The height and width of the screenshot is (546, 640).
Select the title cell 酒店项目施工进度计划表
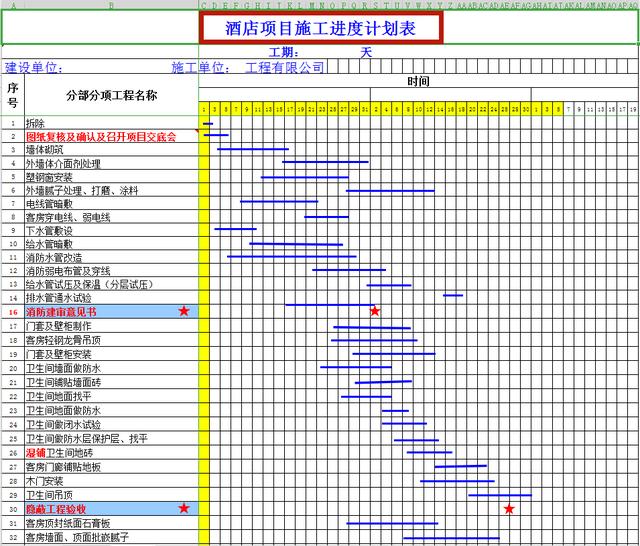click(321, 28)
